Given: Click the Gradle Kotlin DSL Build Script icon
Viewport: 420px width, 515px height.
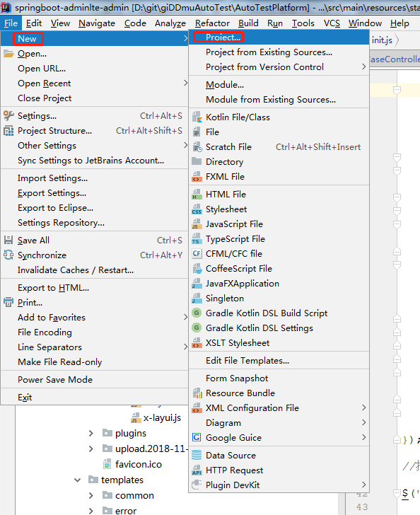Looking at the screenshot, I should pos(197,313).
